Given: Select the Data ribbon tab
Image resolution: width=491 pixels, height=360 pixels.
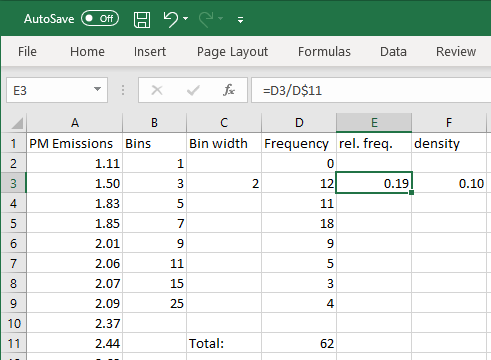Looking at the screenshot, I should (x=393, y=52).
